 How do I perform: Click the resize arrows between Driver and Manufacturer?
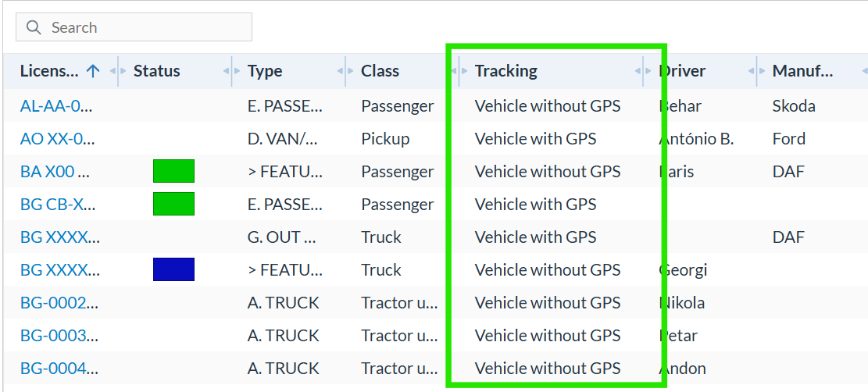tap(757, 71)
